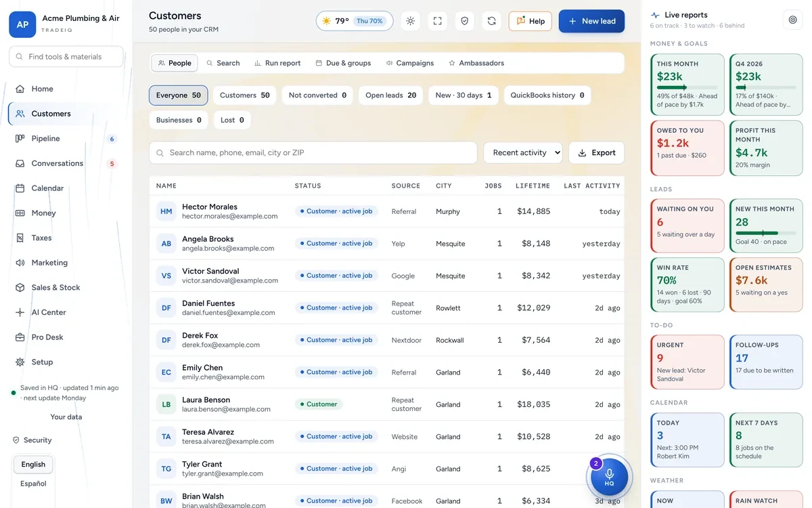Click the customer name search field
Screen dimensions: 812x508
pyautogui.click(x=313, y=152)
